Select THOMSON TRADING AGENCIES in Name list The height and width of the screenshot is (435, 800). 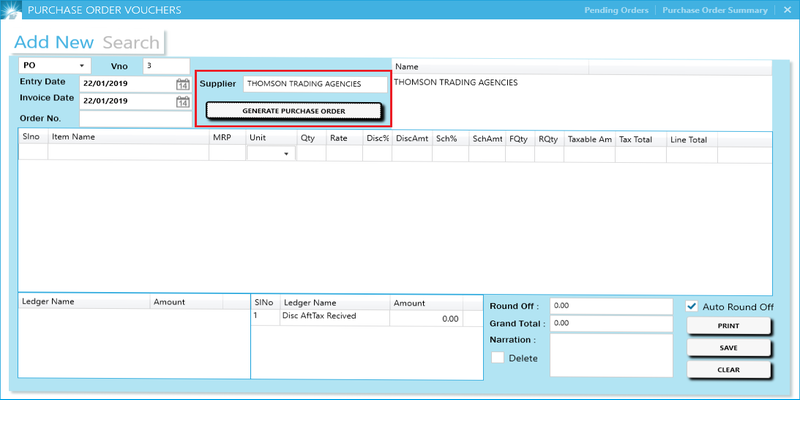(456, 83)
